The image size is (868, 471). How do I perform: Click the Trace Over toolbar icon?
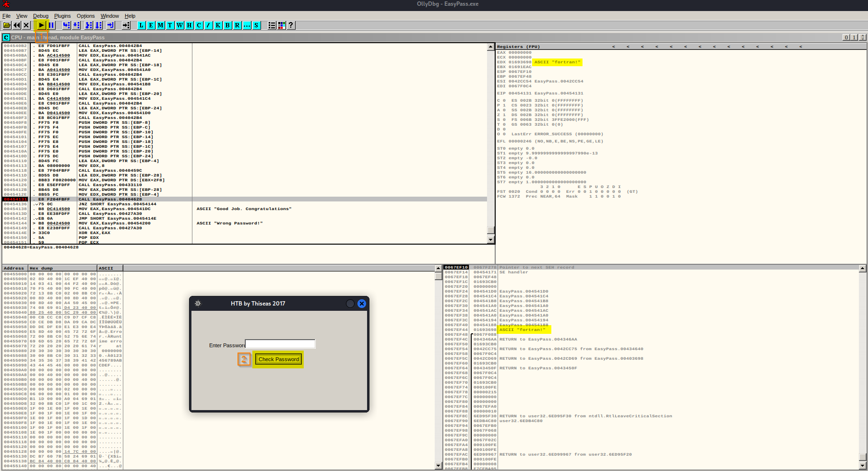pos(98,25)
